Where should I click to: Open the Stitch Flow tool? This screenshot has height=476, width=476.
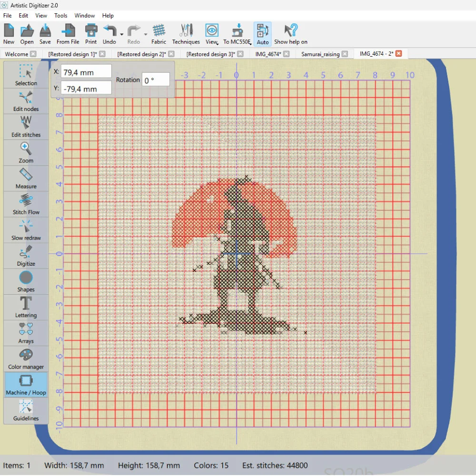pos(26,204)
